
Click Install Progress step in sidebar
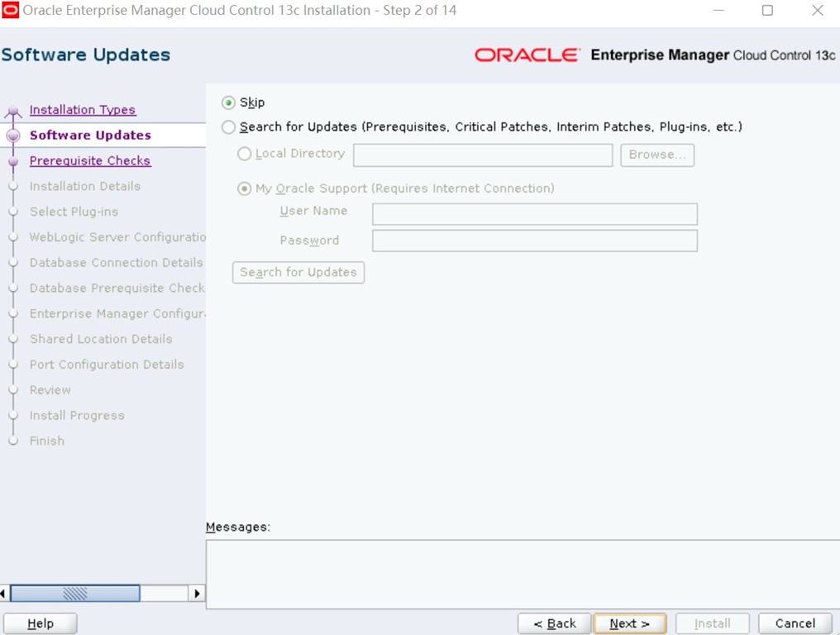pyautogui.click(x=77, y=415)
